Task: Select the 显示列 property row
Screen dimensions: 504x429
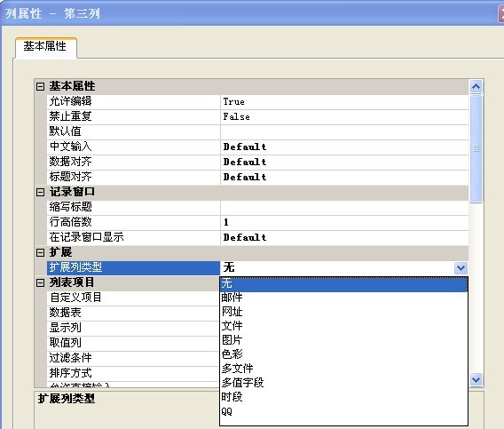Action: (x=133, y=328)
